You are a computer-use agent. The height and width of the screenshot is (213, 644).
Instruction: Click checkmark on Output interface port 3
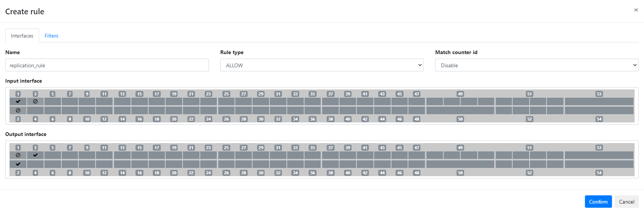click(x=35, y=155)
